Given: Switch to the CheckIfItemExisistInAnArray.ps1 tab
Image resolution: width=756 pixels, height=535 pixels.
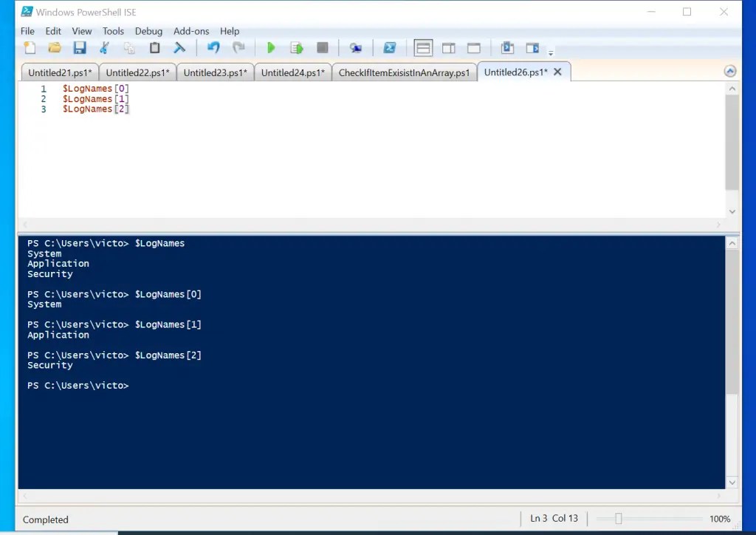Looking at the screenshot, I should click(404, 72).
